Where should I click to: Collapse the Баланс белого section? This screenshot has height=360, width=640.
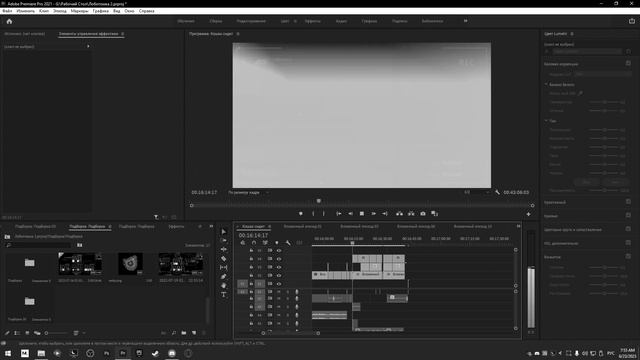click(x=546, y=84)
